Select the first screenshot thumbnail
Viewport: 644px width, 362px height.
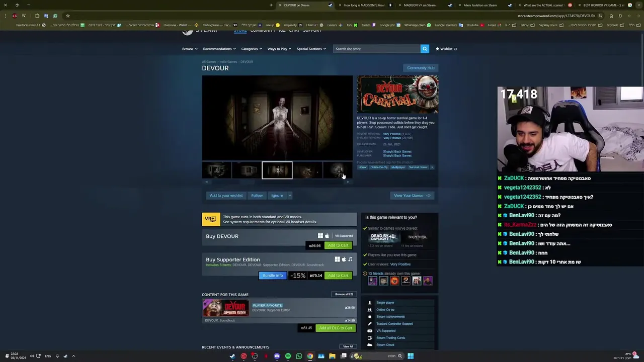pos(217,170)
